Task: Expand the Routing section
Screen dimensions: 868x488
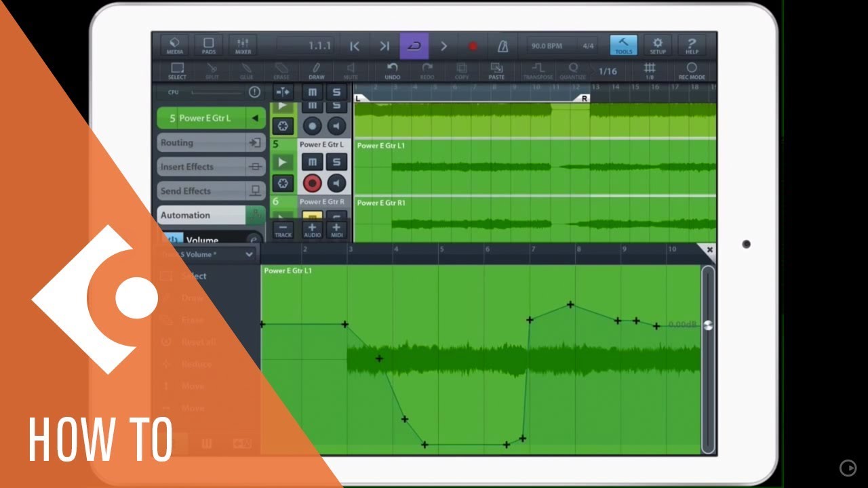Action: 212,143
